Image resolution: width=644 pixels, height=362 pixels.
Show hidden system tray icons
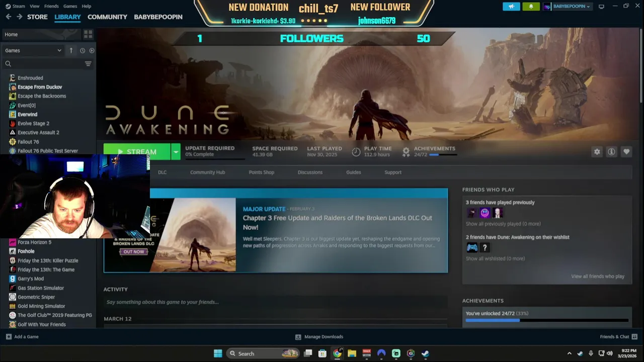[569, 353]
